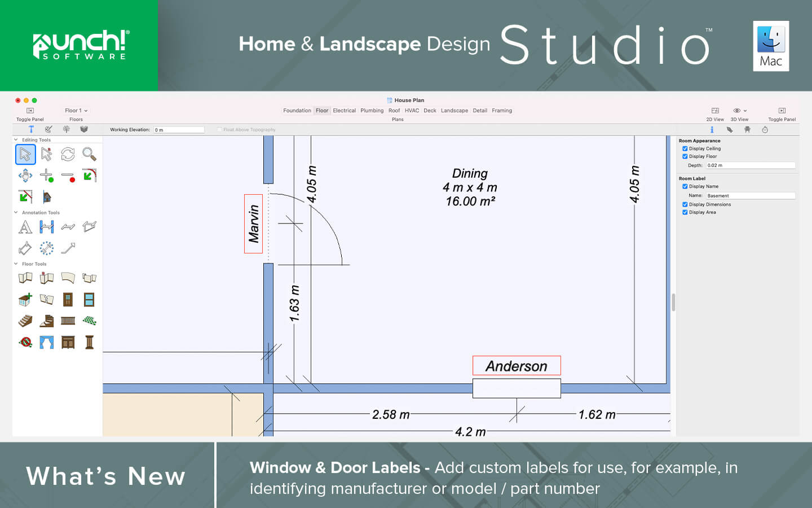This screenshot has height=508, width=812.
Task: Select the green checkered floor tool
Action: pos(89,321)
